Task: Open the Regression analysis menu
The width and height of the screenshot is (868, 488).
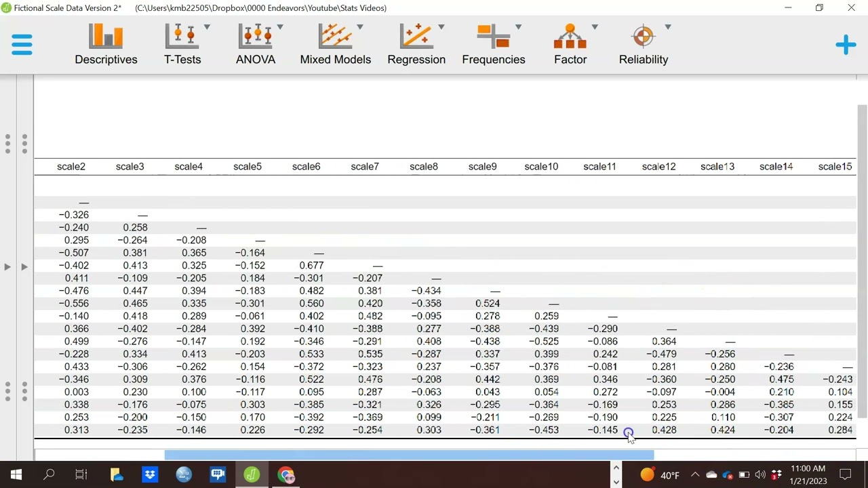Action: tap(416, 45)
